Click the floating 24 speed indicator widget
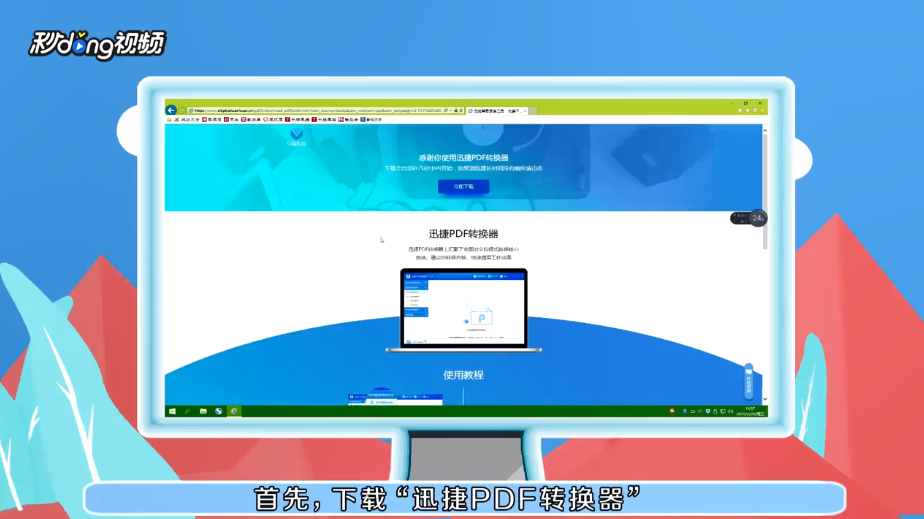924x519 pixels. tap(749, 218)
